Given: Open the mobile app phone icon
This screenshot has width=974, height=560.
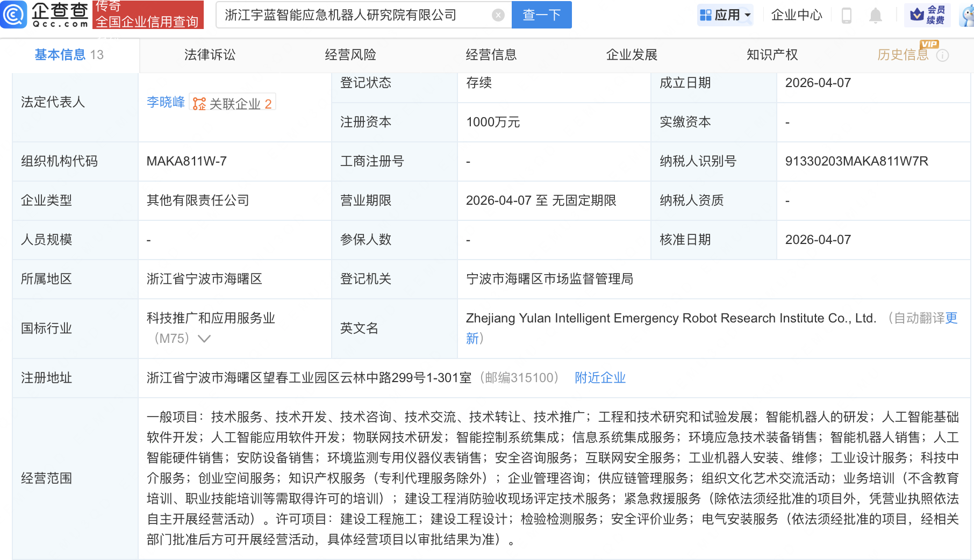Looking at the screenshot, I should [847, 15].
